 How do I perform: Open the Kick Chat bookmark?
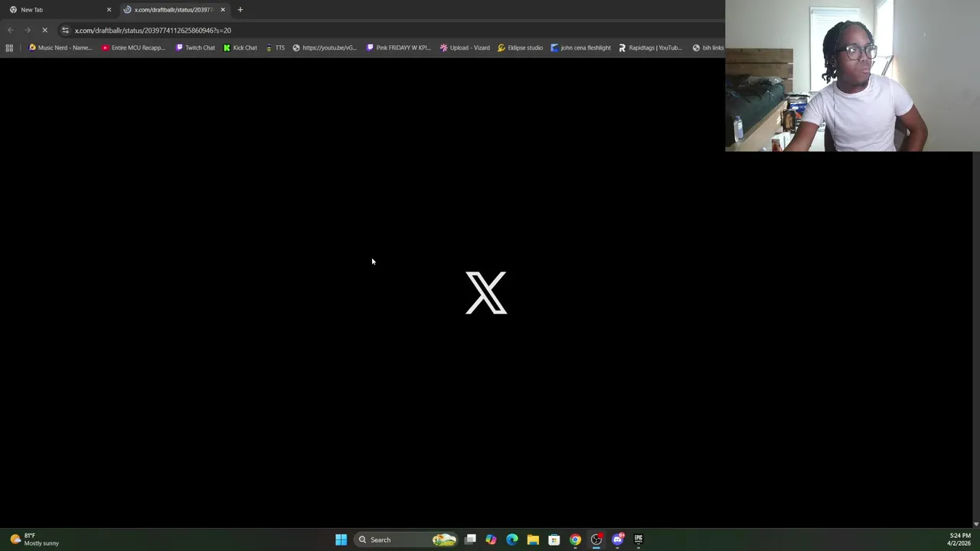pos(240,47)
